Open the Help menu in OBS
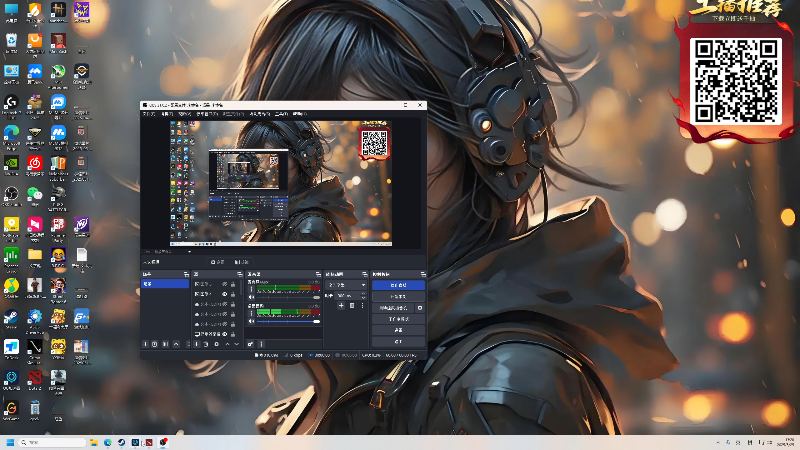The image size is (800, 450). (300, 114)
